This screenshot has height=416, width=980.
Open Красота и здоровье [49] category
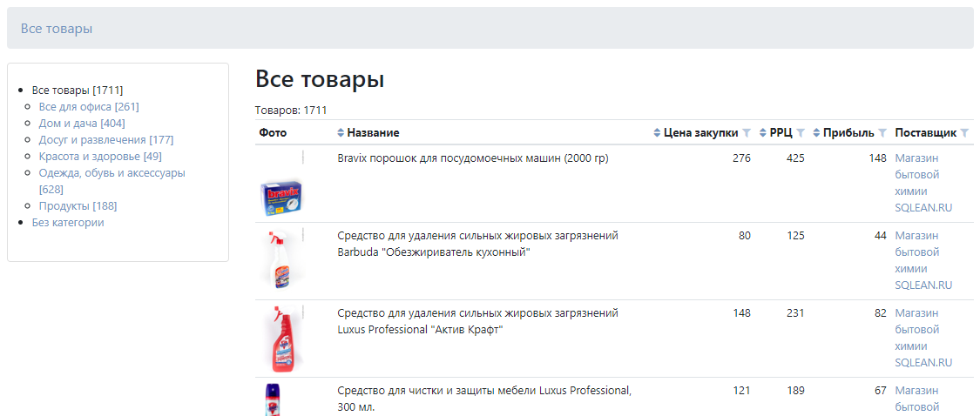point(100,156)
